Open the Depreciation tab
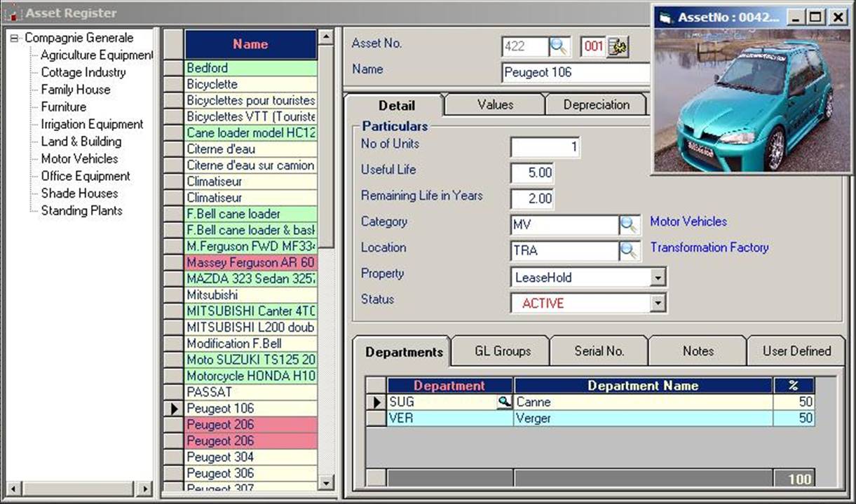Image resolution: width=856 pixels, height=504 pixels. (x=596, y=104)
